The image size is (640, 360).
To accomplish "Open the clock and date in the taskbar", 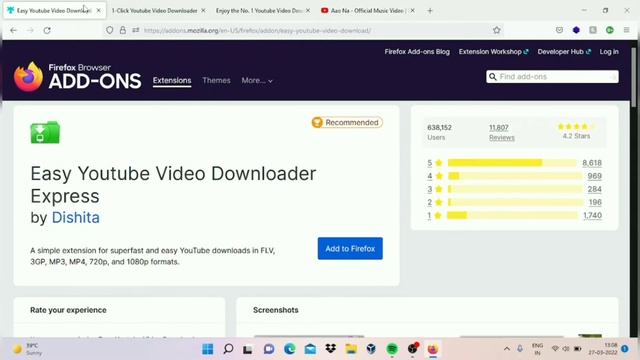I will 603,349.
